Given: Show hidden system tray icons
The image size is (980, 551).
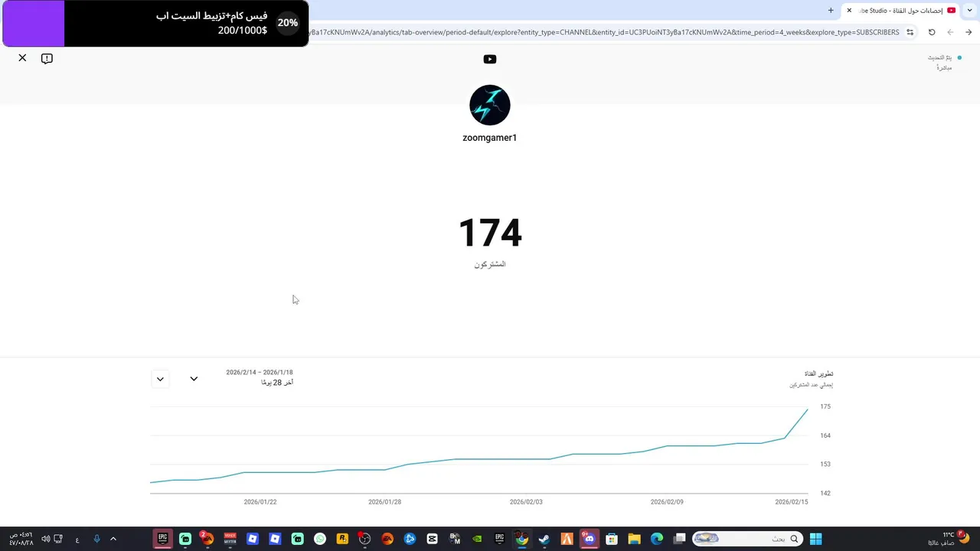Looking at the screenshot, I should 113,539.
